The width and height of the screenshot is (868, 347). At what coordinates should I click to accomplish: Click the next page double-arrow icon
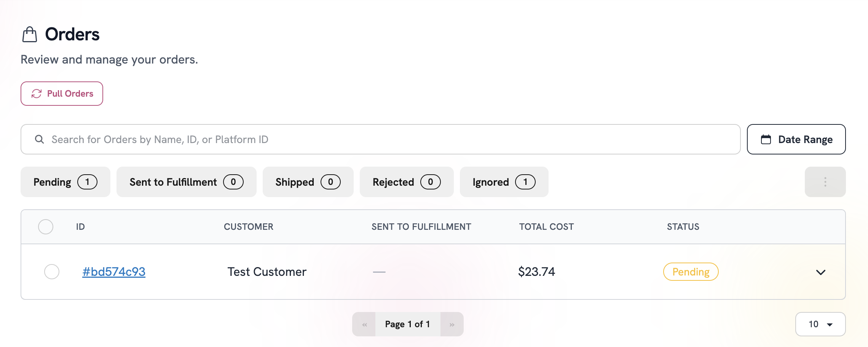coord(452,324)
